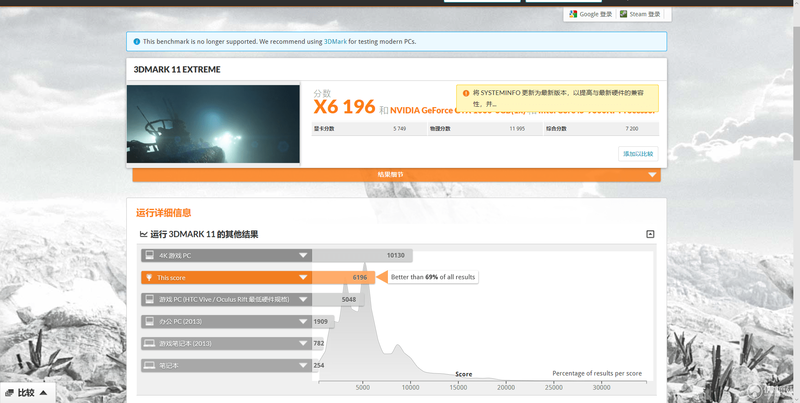
Task: Click the 运行详细信息 heading
Action: tap(163, 213)
